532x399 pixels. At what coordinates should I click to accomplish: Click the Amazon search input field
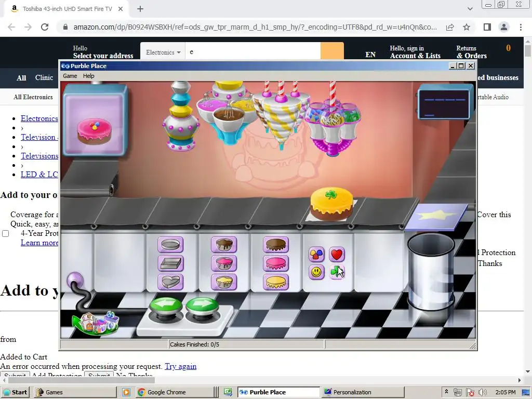(253, 52)
